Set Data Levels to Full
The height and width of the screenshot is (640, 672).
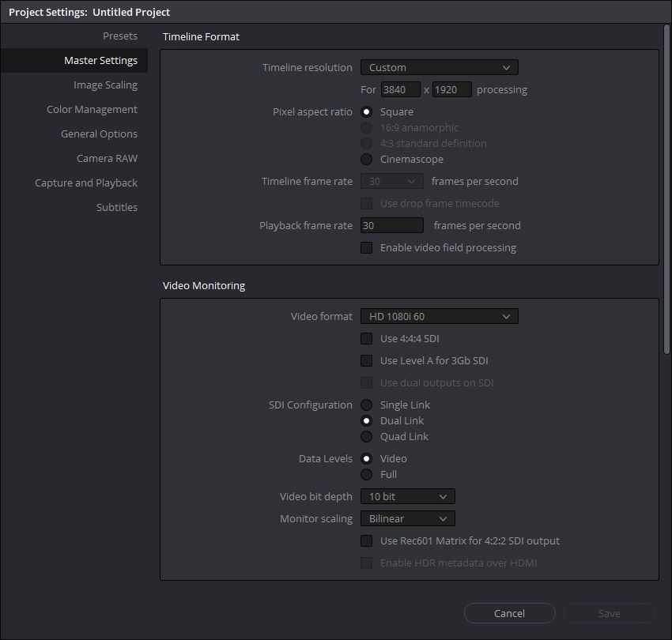click(x=366, y=474)
